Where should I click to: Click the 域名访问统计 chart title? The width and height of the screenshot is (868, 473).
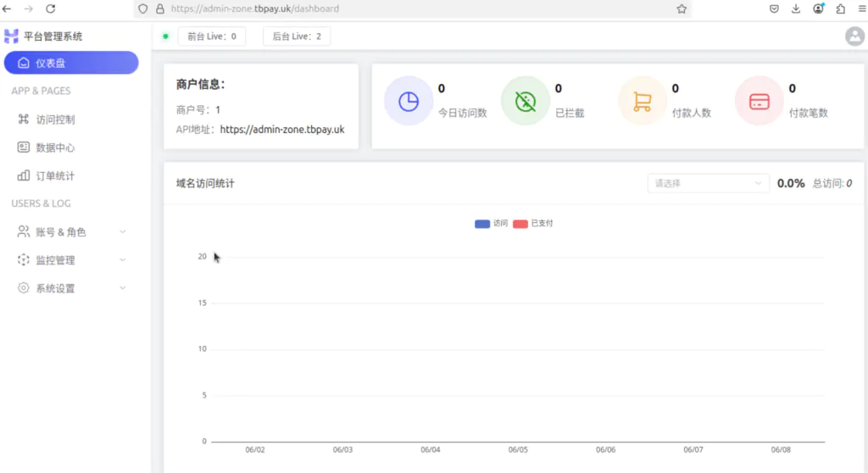[205, 183]
